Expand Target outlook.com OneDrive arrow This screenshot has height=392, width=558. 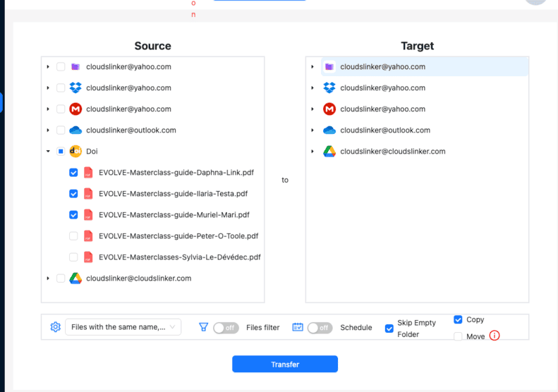coord(313,130)
